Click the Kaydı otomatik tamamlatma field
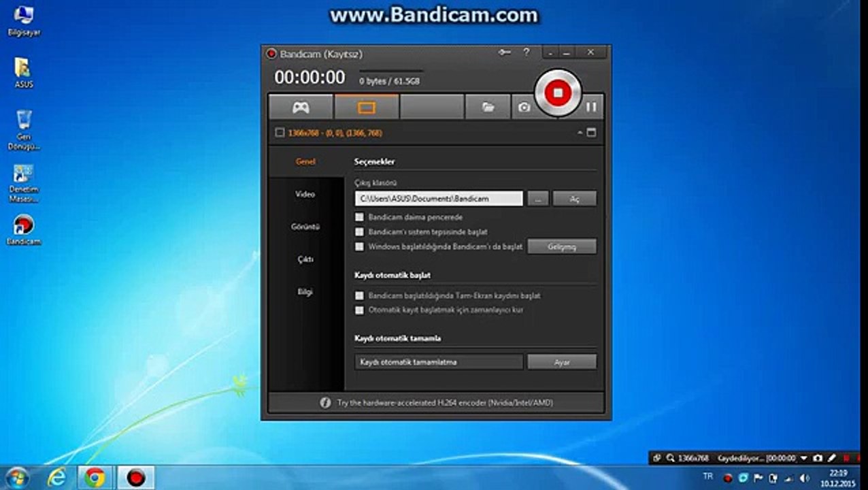This screenshot has height=490, width=868. pos(439,362)
